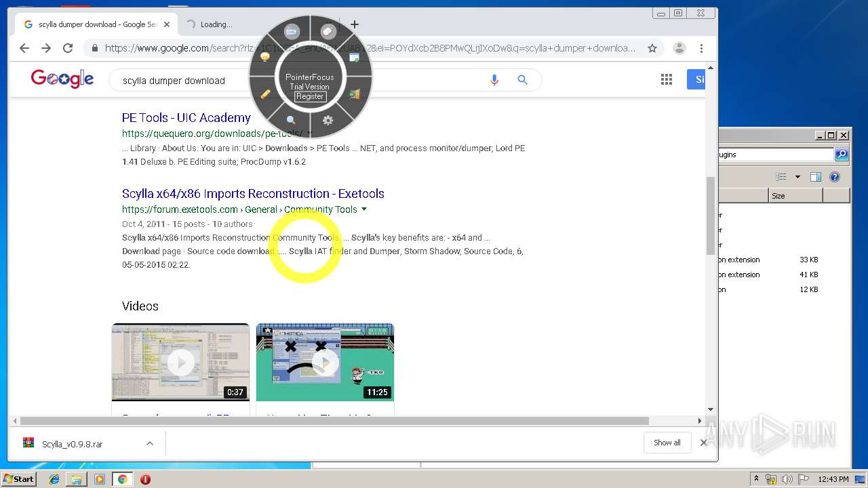The width and height of the screenshot is (868, 488).
Task: Show all downloads
Action: [667, 443]
